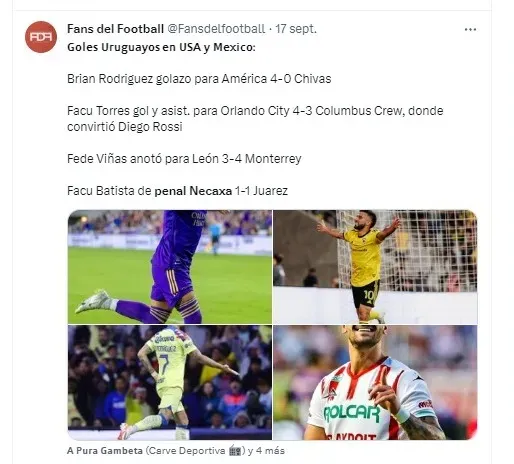The height and width of the screenshot is (464, 514).
Task: Open photo of Necaxa Rolcar jersey player
Action: [375, 383]
